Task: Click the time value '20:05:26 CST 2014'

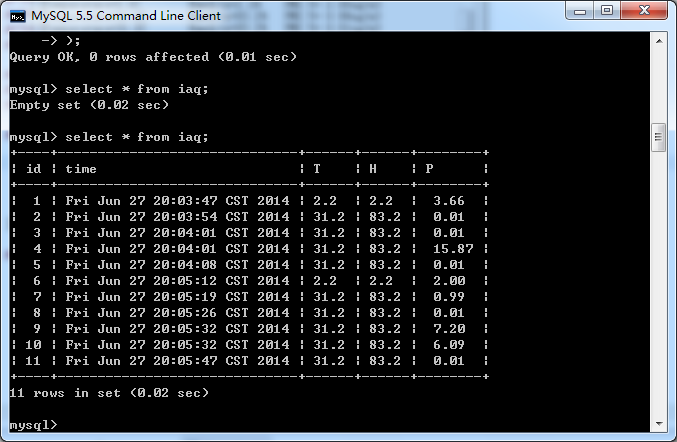Action: click(221, 313)
